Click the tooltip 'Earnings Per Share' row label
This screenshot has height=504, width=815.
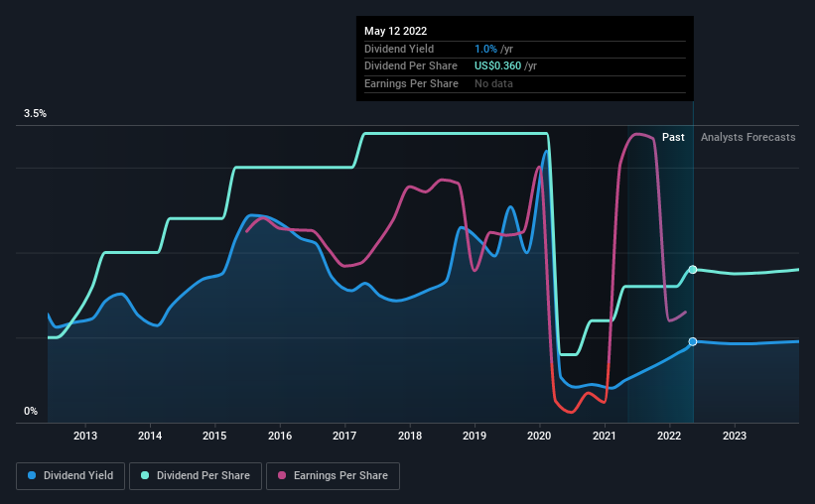pyautogui.click(x=411, y=83)
